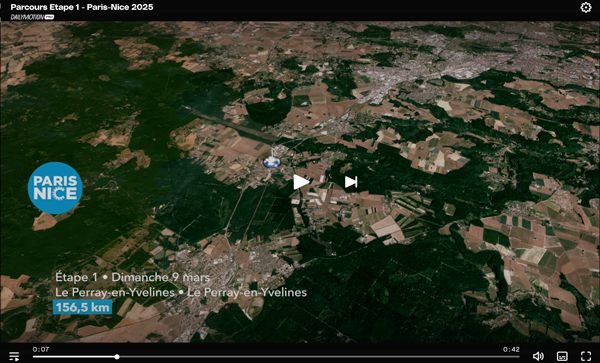Click the Étape 1 Dimanche 9 mars caption
The image size is (600, 363).
click(x=132, y=277)
